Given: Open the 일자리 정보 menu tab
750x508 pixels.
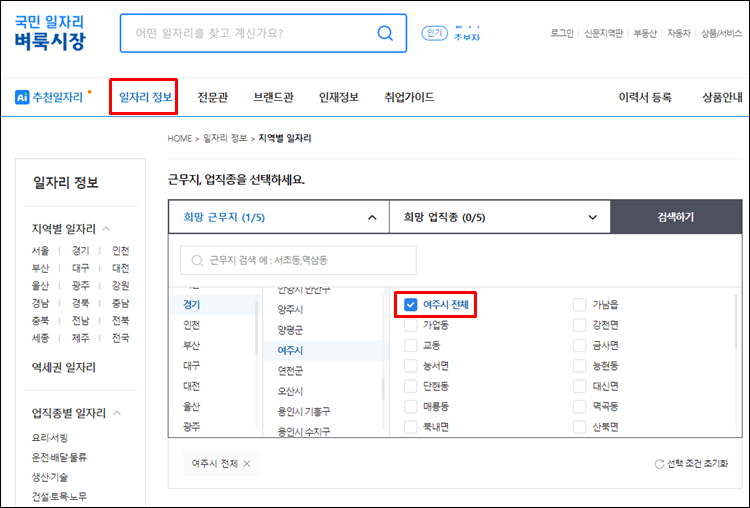Looking at the screenshot, I should tap(145, 98).
